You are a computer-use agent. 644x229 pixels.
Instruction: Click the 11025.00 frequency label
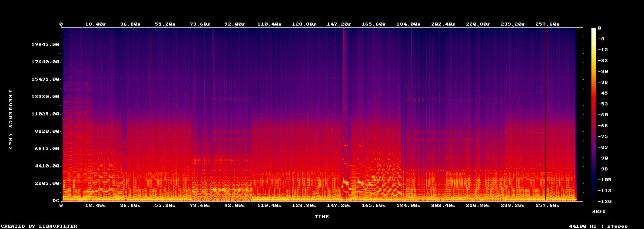pyautogui.click(x=45, y=114)
